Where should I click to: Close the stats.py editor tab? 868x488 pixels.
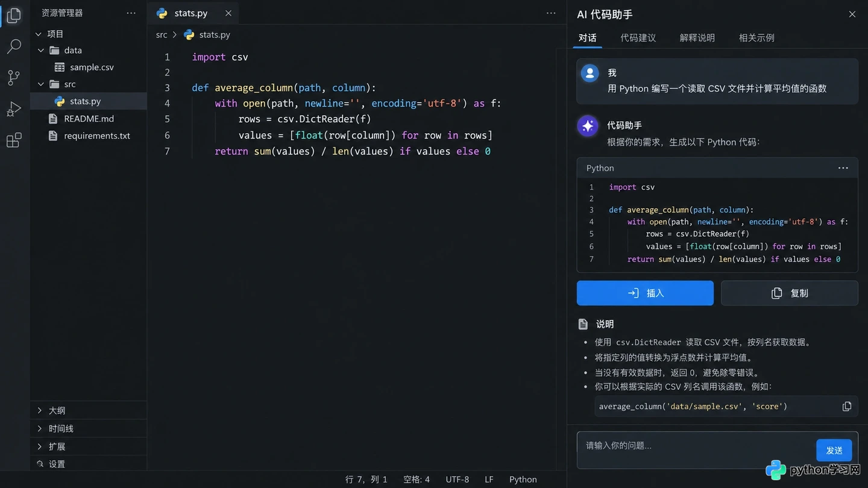tap(228, 13)
